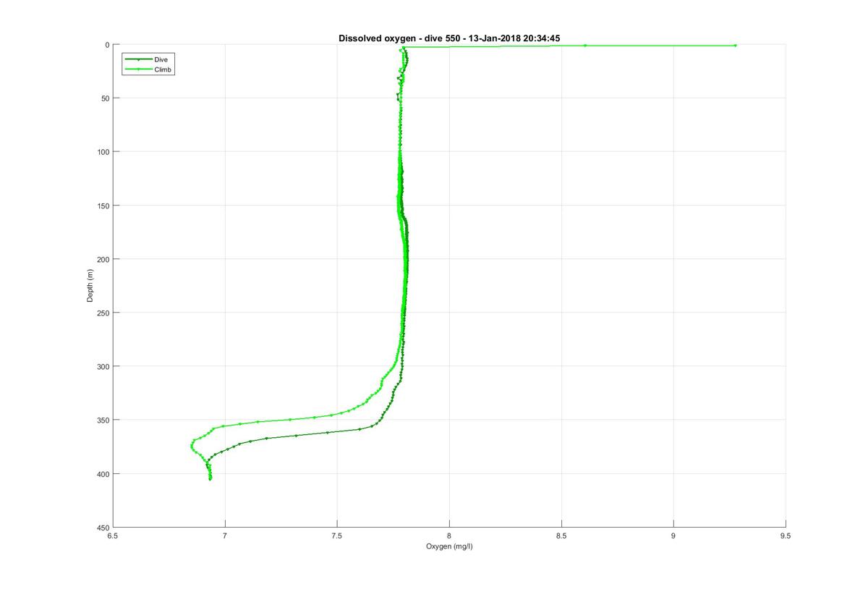The image size is (868, 592).
Task: Click the y-axis tick label 150
Action: tap(103, 206)
